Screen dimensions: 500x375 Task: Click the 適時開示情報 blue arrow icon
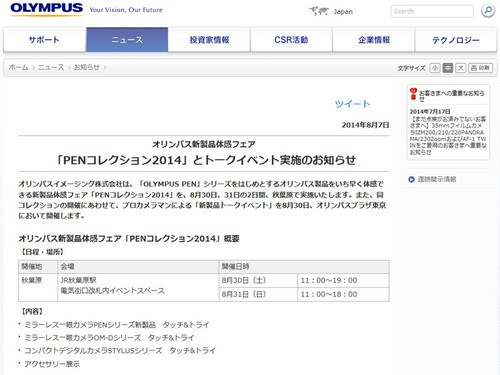pos(411,179)
